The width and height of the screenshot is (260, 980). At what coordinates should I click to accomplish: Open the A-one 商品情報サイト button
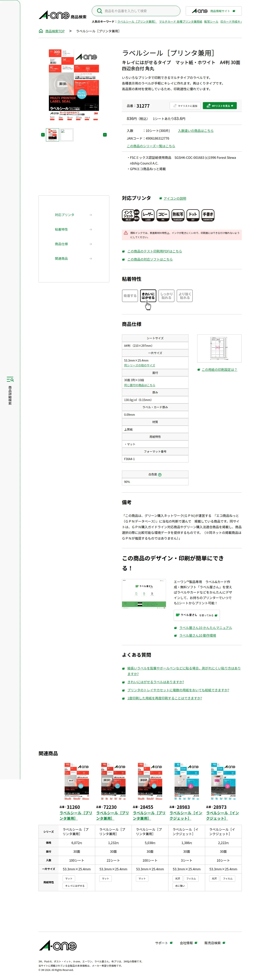214,11
